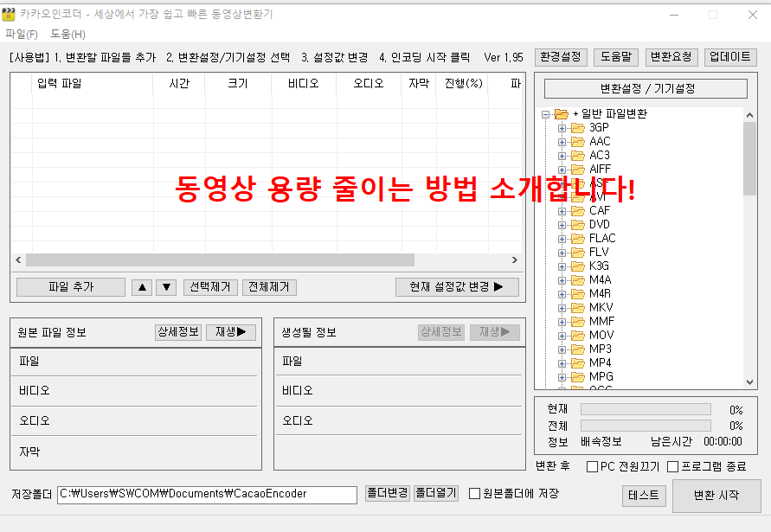
Task: Enable 프로그램 종료 after conversion
Action: [671, 466]
